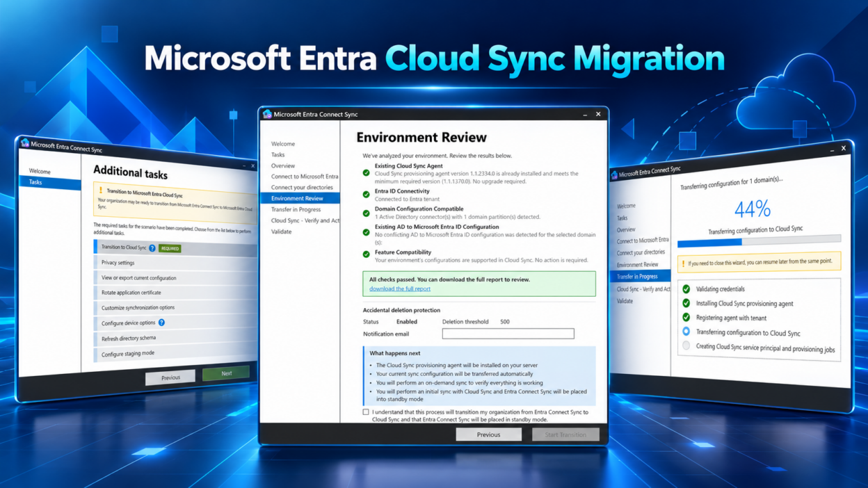Go to Connect to Microsoft Entra step in center window
The width and height of the screenshot is (868, 488).
pyautogui.click(x=305, y=177)
